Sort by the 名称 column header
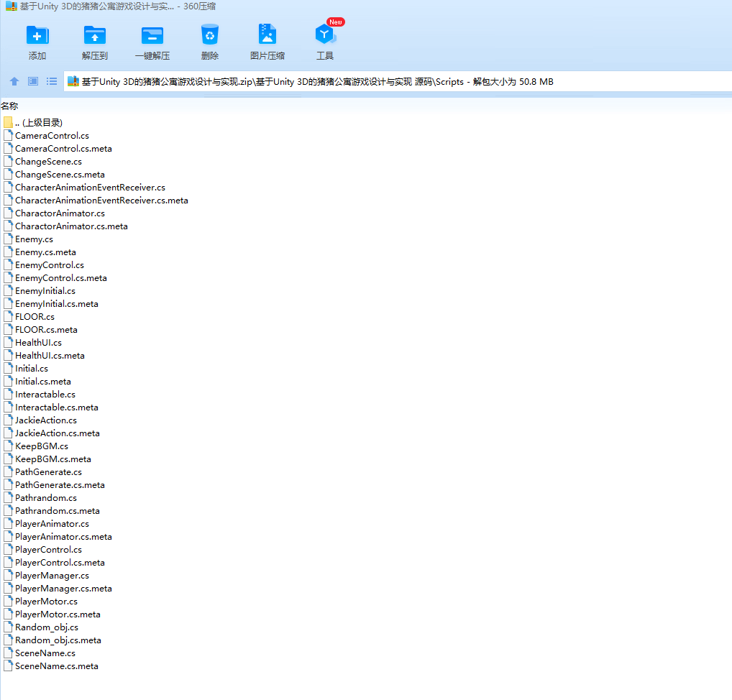 [9, 106]
